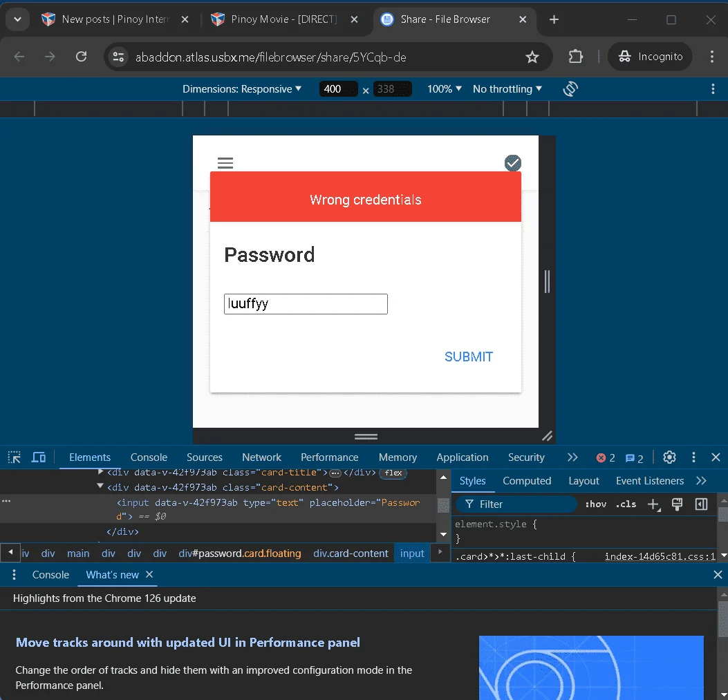Open DevTools customize three-dot menu

(x=693, y=457)
